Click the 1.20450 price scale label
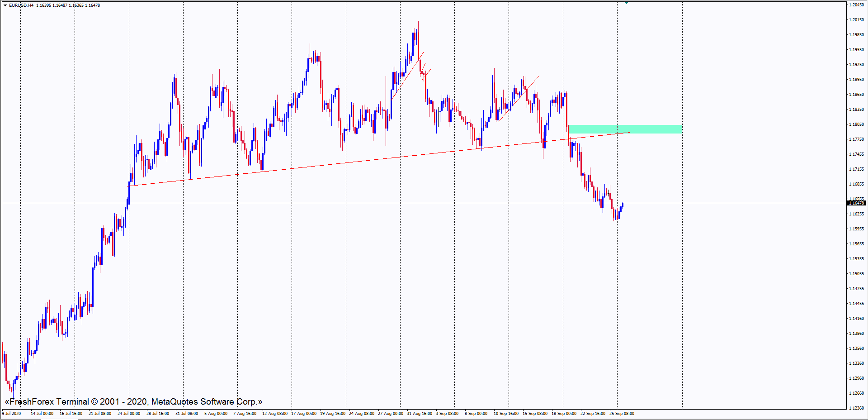Screen dimensions: 868x420 coord(856,5)
